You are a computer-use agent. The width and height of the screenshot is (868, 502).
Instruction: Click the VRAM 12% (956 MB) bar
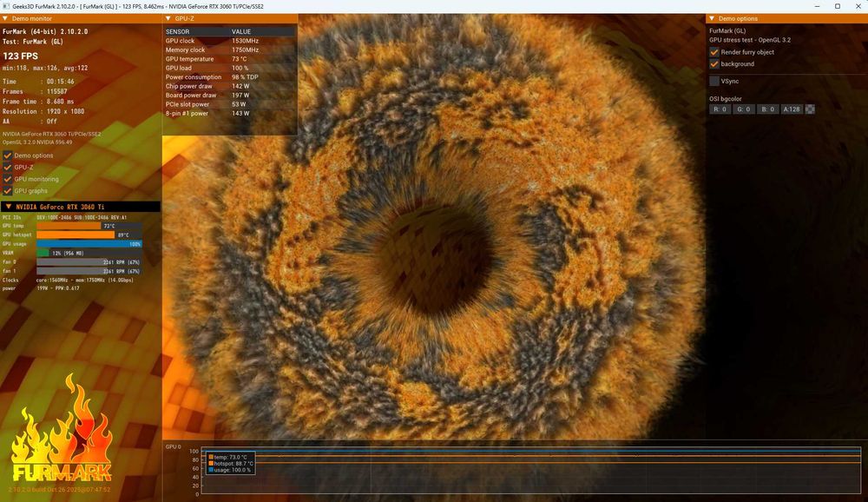coord(89,253)
